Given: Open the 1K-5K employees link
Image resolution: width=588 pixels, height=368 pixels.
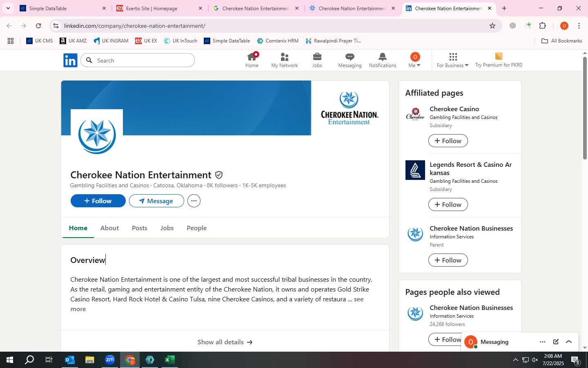Looking at the screenshot, I should tap(264, 185).
